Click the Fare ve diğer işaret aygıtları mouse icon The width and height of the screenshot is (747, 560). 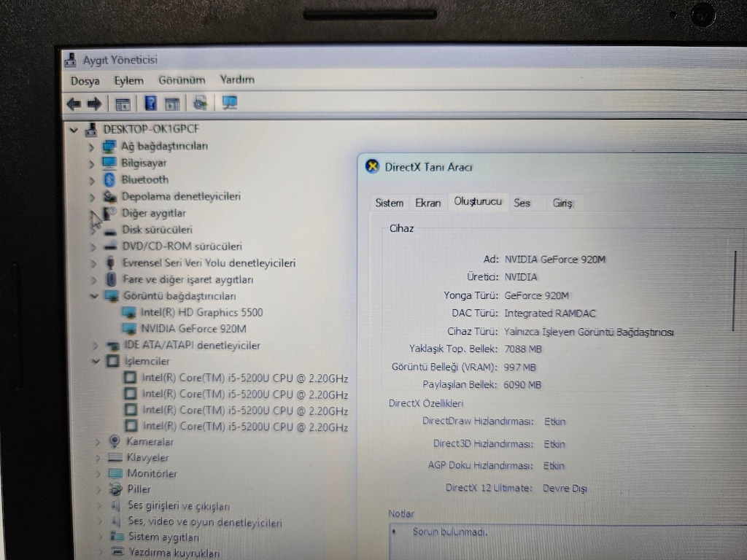pos(112,279)
